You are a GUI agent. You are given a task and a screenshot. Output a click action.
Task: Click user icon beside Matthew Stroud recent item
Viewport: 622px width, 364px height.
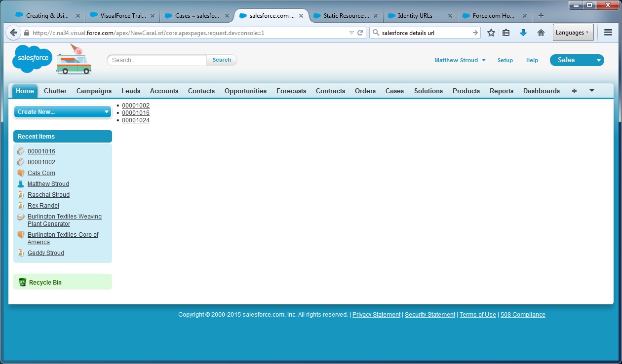21,184
